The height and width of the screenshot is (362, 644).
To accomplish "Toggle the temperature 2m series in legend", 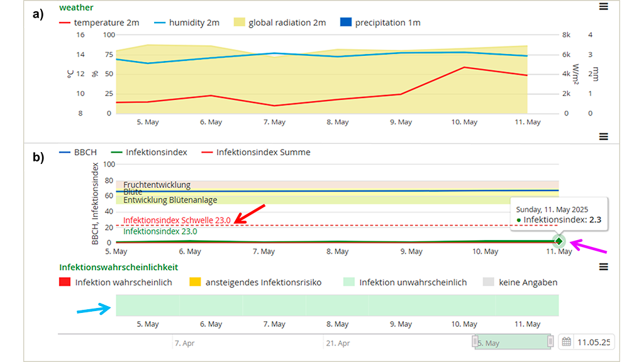I will pos(99,23).
